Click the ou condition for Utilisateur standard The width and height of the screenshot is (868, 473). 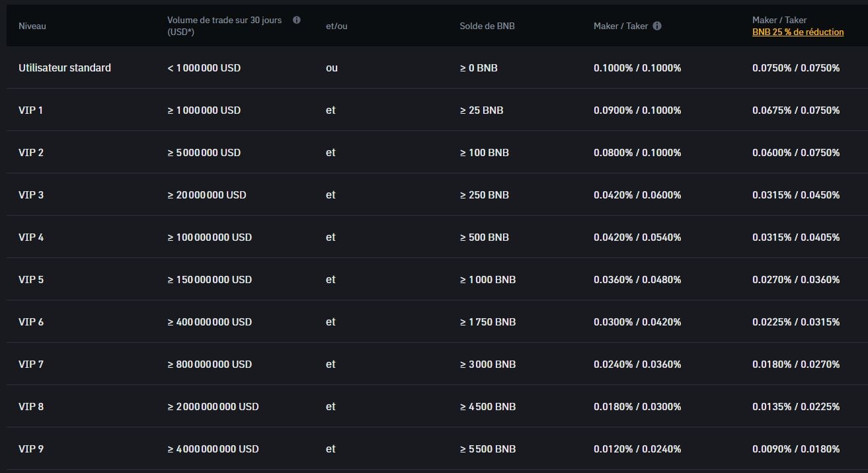coord(331,67)
